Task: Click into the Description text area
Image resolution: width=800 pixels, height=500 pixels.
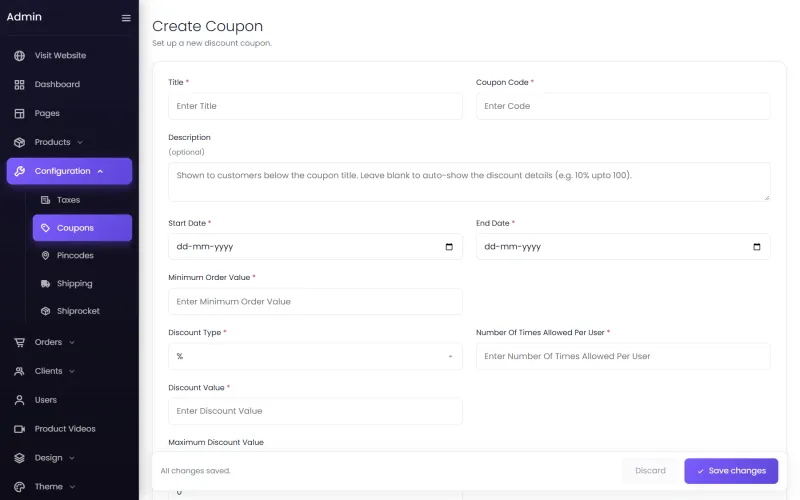Action: pyautogui.click(x=469, y=182)
